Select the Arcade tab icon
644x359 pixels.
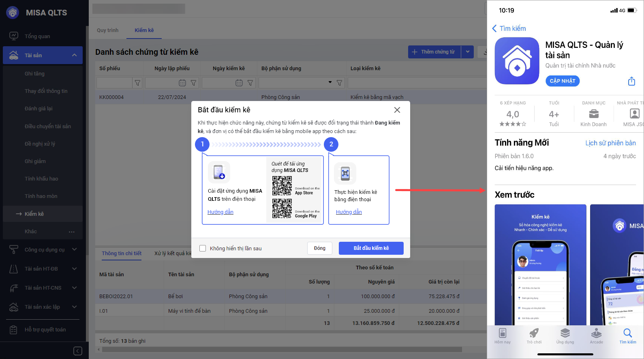click(596, 333)
